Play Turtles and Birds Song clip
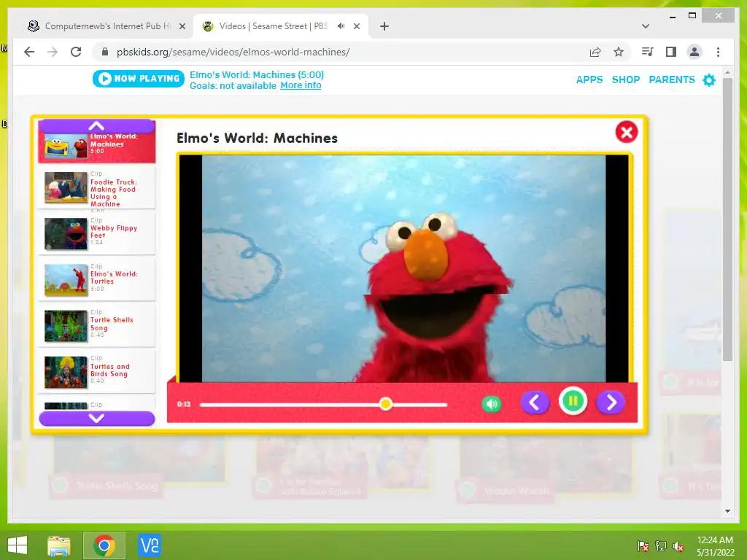 click(x=97, y=372)
